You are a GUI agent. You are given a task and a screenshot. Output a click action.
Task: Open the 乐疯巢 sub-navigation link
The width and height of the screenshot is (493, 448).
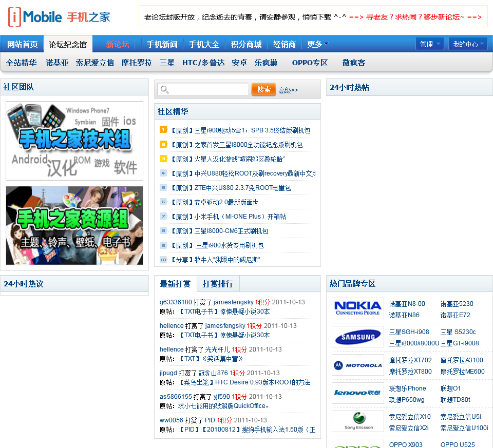click(x=266, y=63)
